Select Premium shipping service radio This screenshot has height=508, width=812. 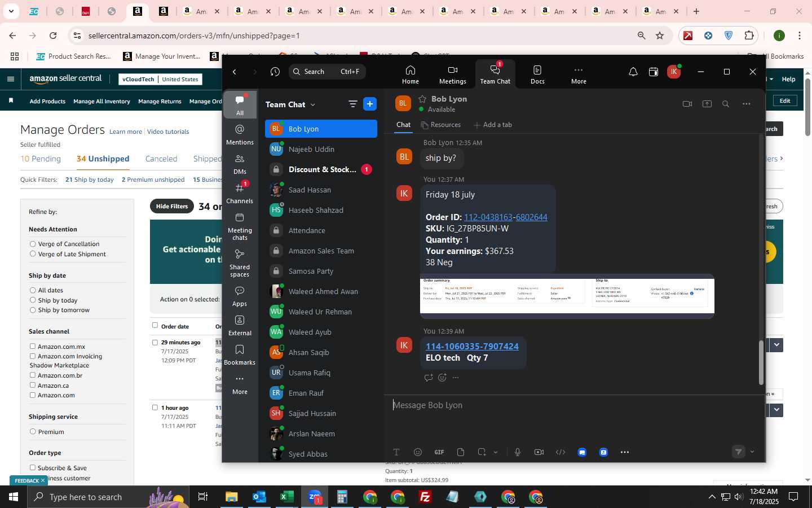[x=33, y=431]
